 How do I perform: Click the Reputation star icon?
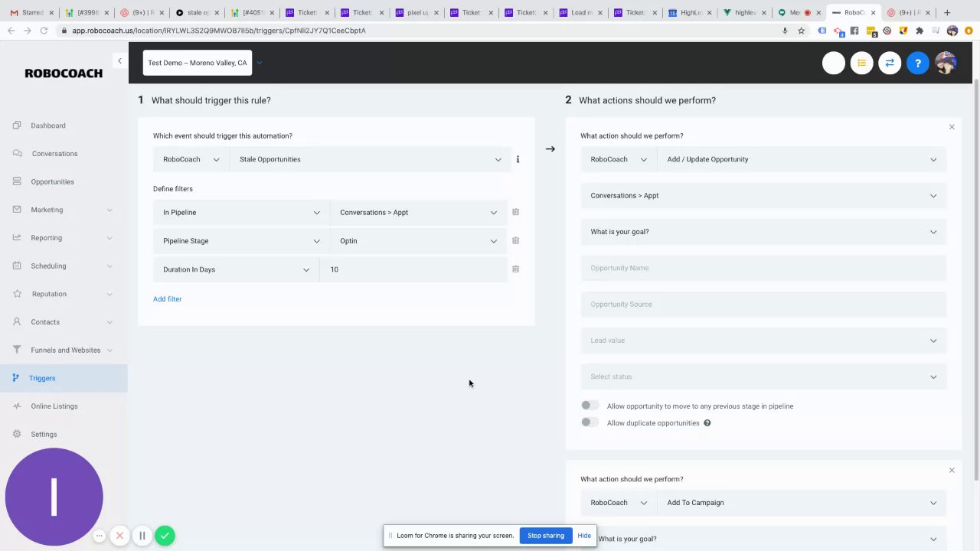coord(17,294)
